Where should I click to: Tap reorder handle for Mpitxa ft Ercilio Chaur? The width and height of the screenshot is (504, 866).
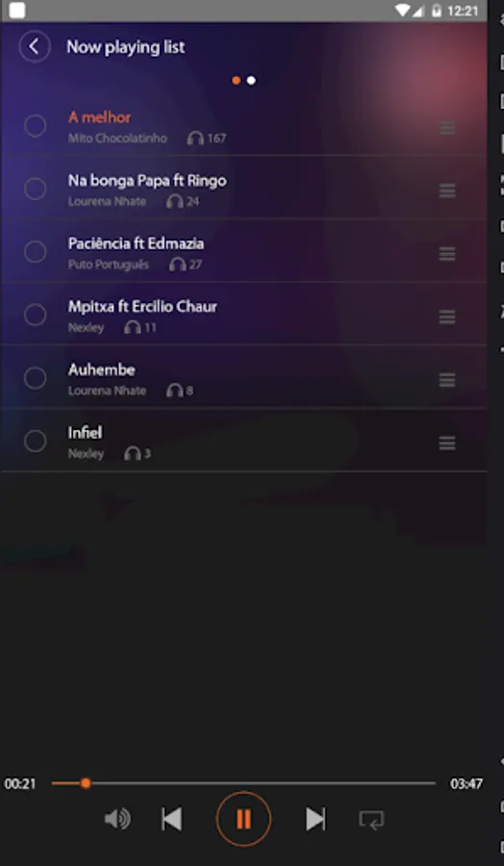(x=447, y=317)
